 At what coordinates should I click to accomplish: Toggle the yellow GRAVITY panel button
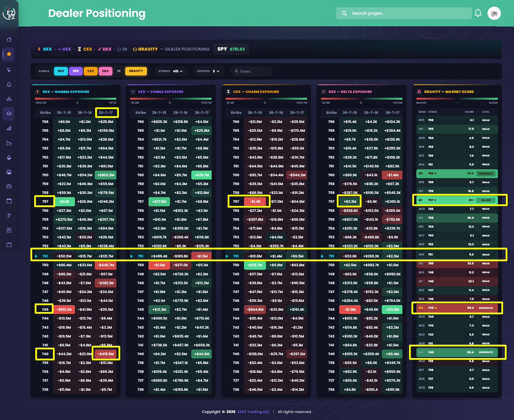click(136, 71)
